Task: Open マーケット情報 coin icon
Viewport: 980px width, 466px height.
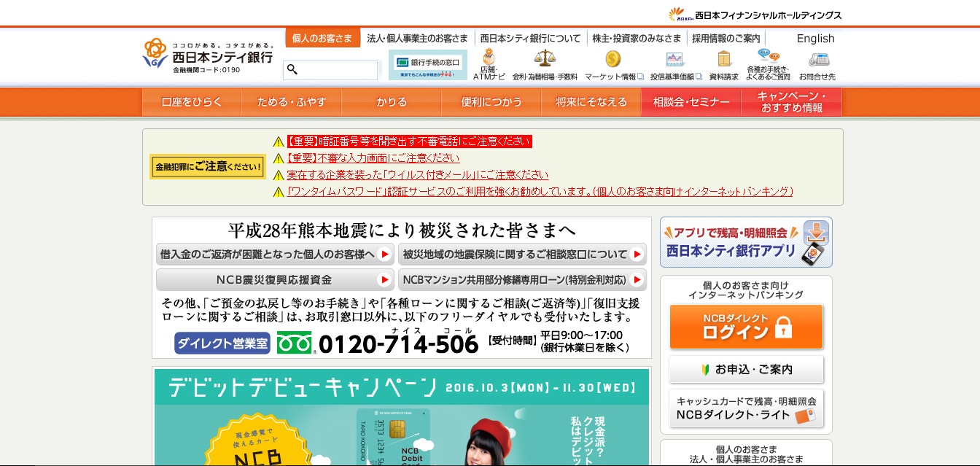Action: pos(614,64)
